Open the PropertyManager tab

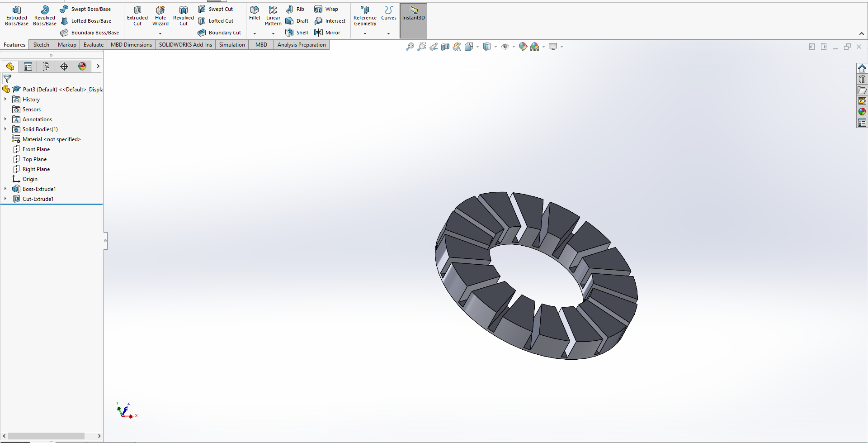28,67
